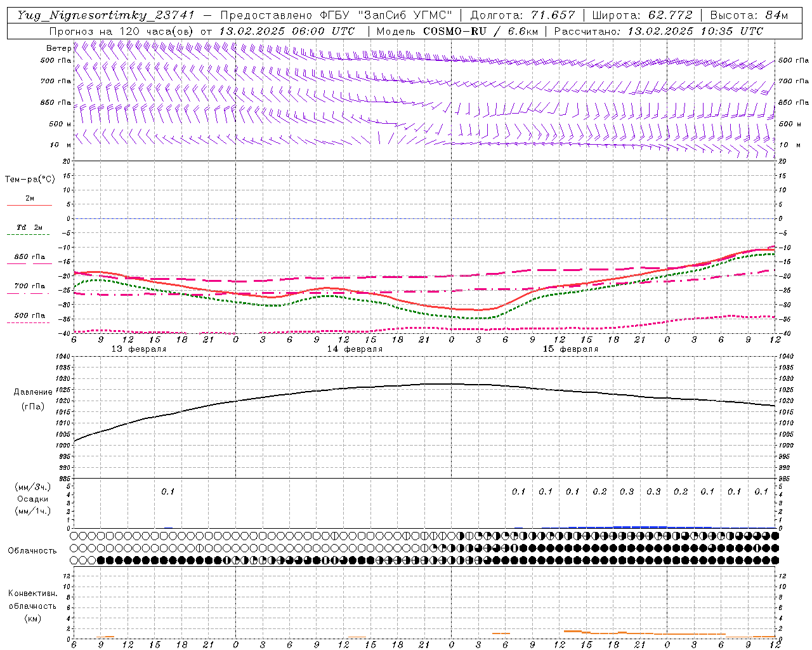Click the Конвективн. label of convective cloud panel
The image size is (812, 650).
point(32,594)
